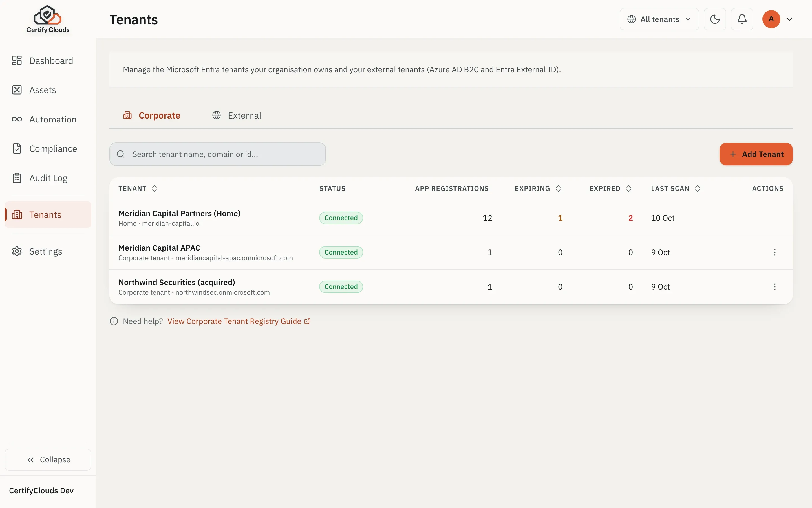
Task: Click the Status column header
Action: click(x=332, y=189)
